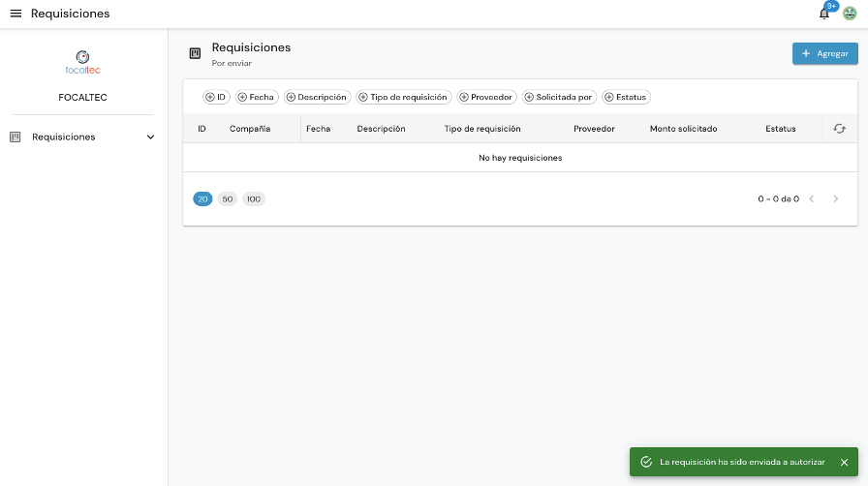Add the Descripción filter chip
This screenshot has width=868, height=486.
pyautogui.click(x=317, y=97)
